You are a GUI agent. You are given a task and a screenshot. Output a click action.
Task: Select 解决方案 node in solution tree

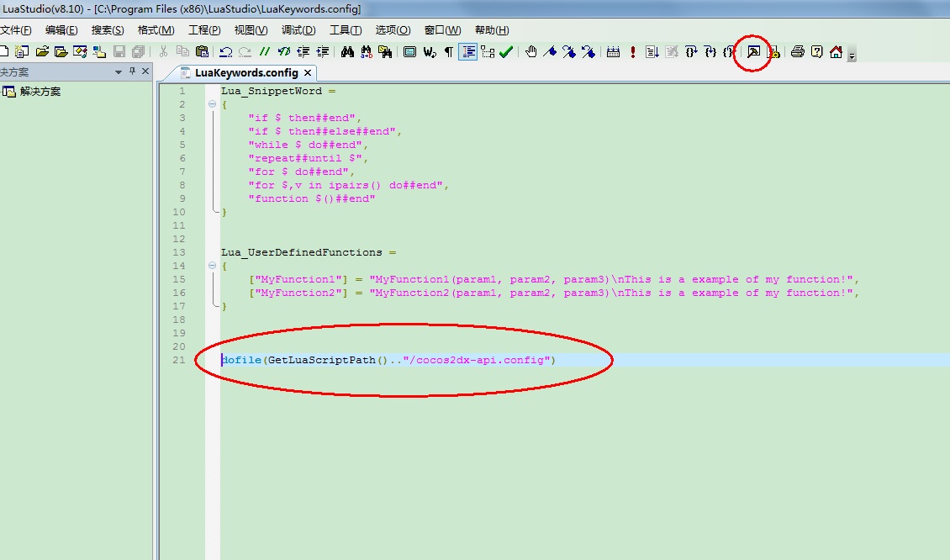pos(40,92)
